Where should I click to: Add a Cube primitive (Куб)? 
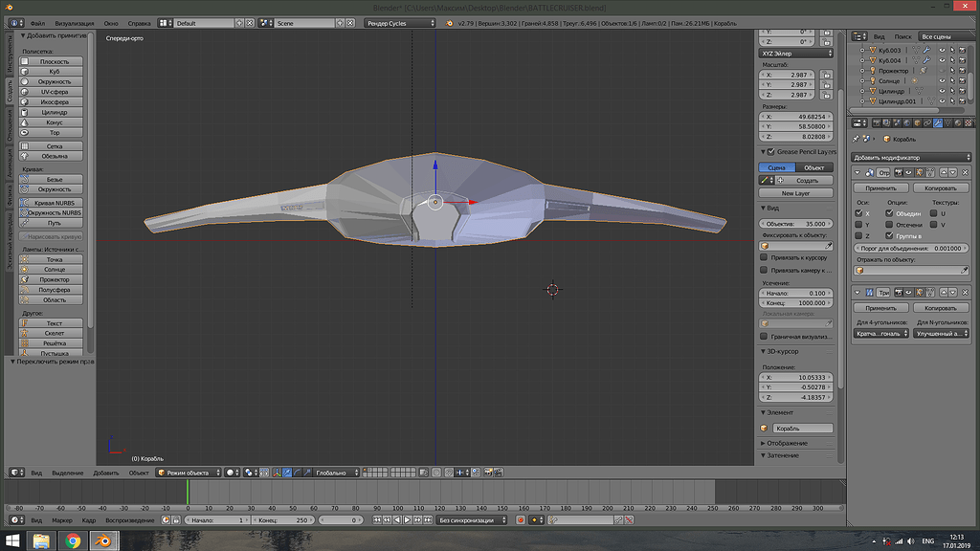[x=51, y=71]
